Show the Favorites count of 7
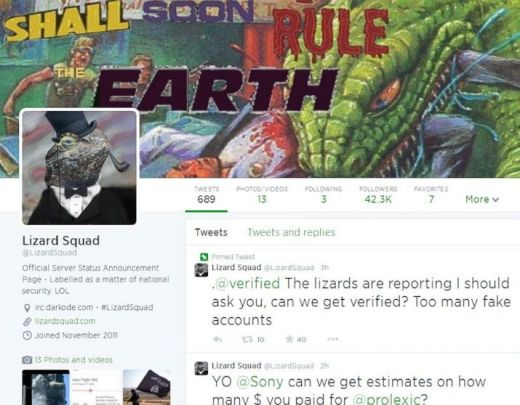Screen dimensions: 520x405 coord(431,195)
